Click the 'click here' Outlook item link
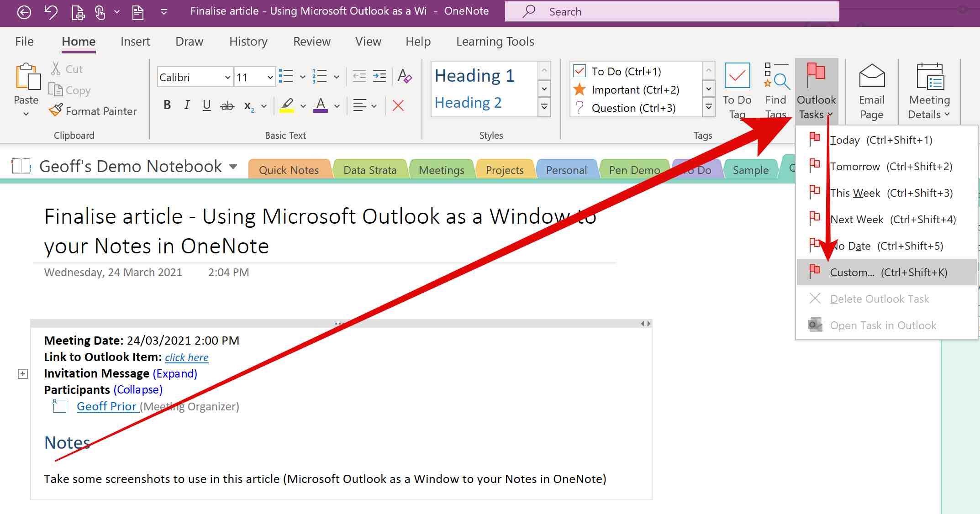 pyautogui.click(x=186, y=357)
